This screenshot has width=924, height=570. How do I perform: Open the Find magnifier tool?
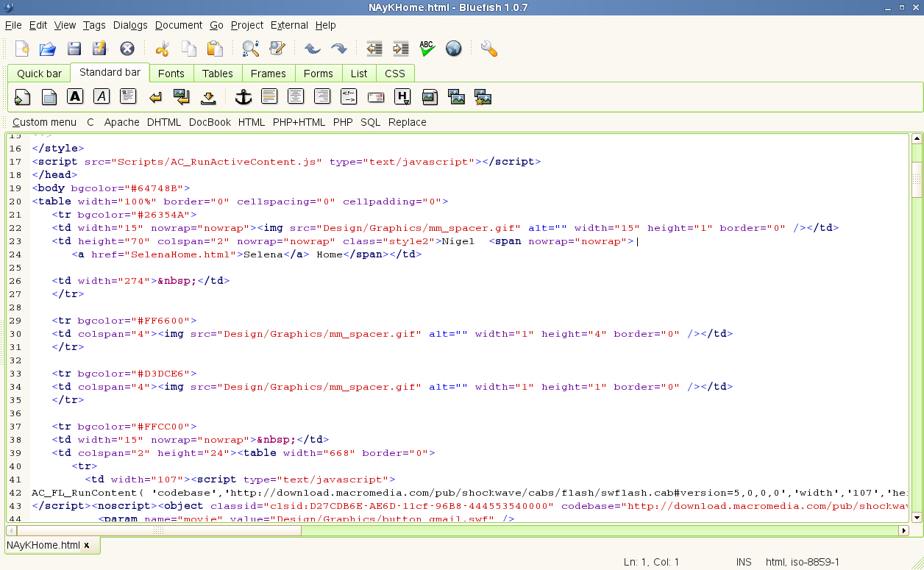pyautogui.click(x=251, y=49)
